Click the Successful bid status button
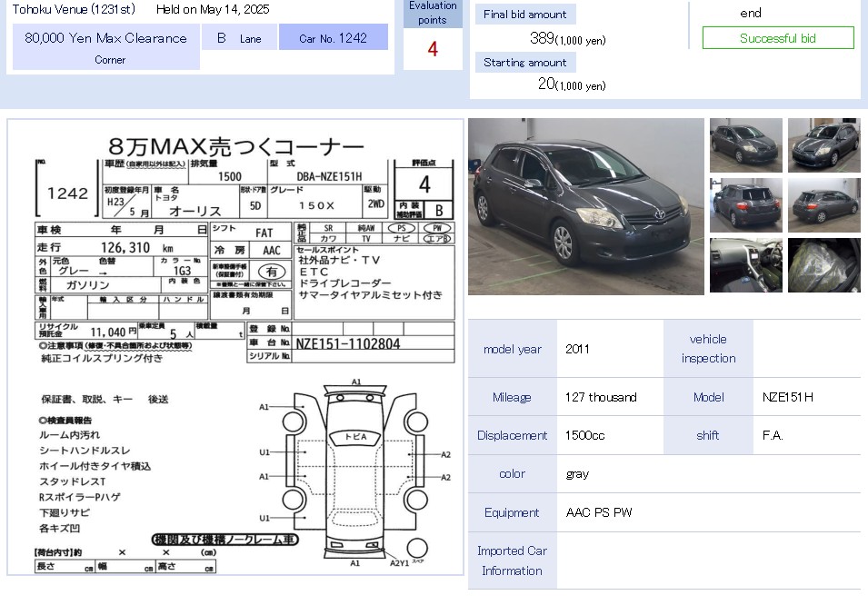868x615 pixels. tap(778, 38)
